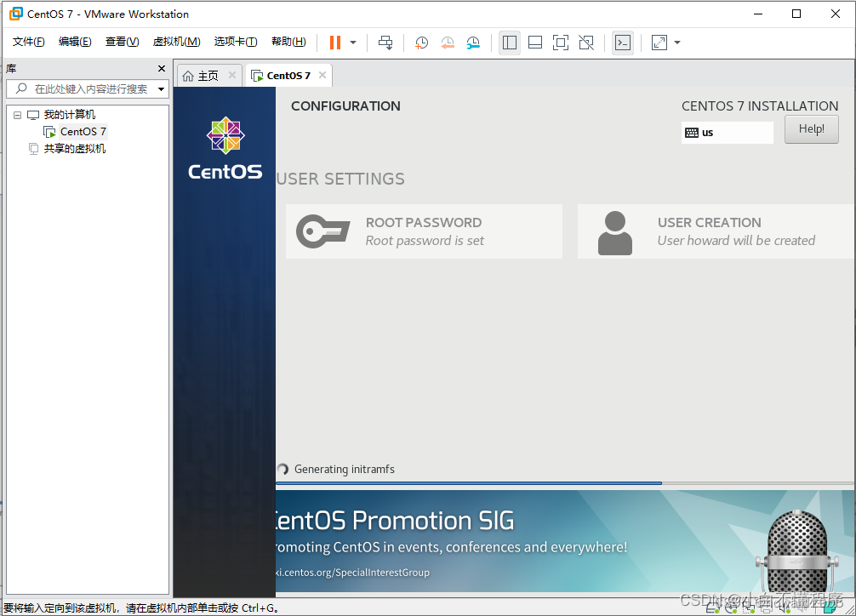This screenshot has width=856, height=616.
Task: Maximize the VMware Workstation window
Action: pos(796,14)
